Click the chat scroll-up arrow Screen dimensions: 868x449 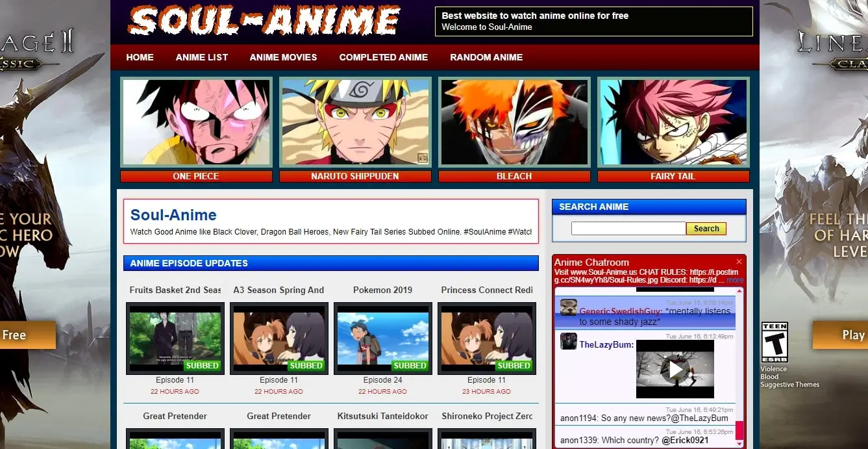pyautogui.click(x=739, y=291)
